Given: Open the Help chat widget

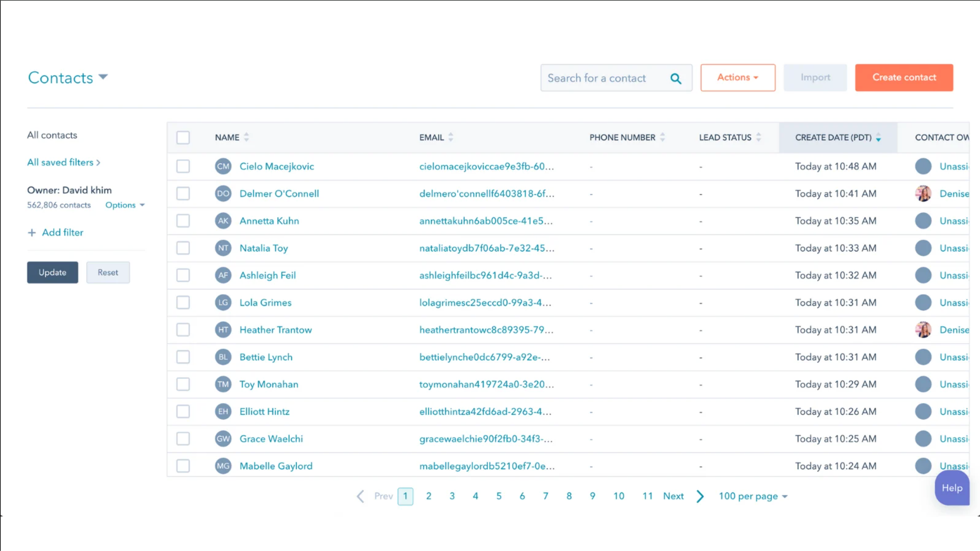Looking at the screenshot, I should pos(952,488).
